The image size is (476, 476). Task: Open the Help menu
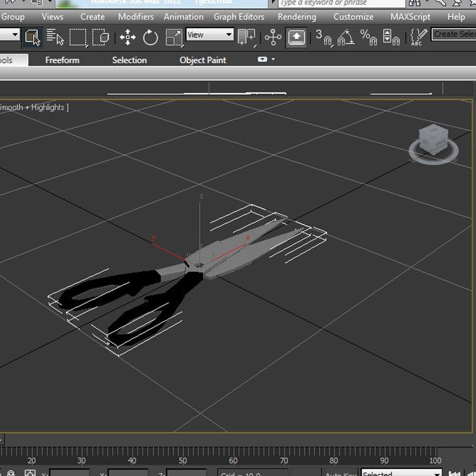point(456,17)
